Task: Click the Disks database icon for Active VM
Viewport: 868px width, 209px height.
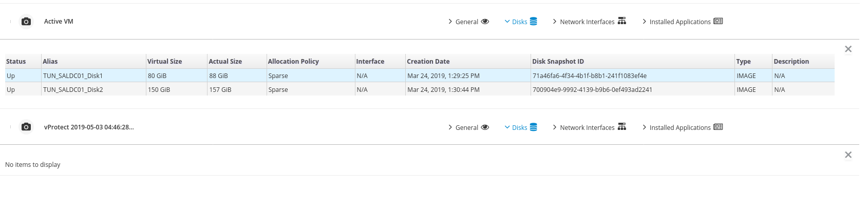Action: [x=533, y=22]
